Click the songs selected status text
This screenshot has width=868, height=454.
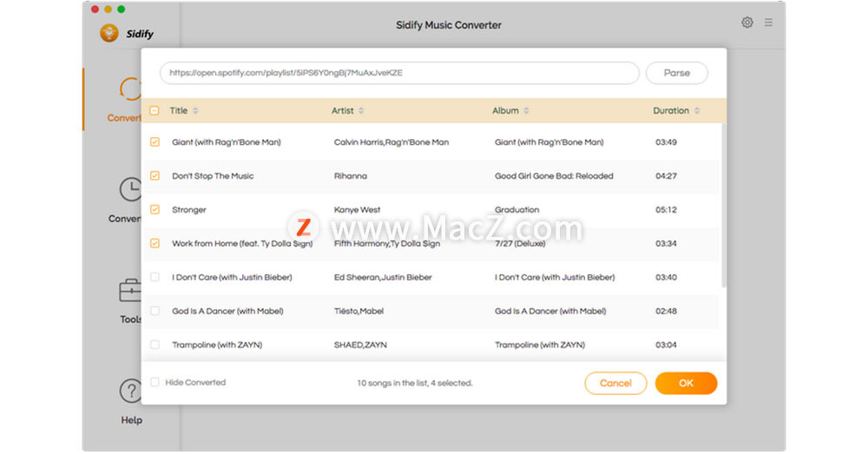click(x=415, y=383)
